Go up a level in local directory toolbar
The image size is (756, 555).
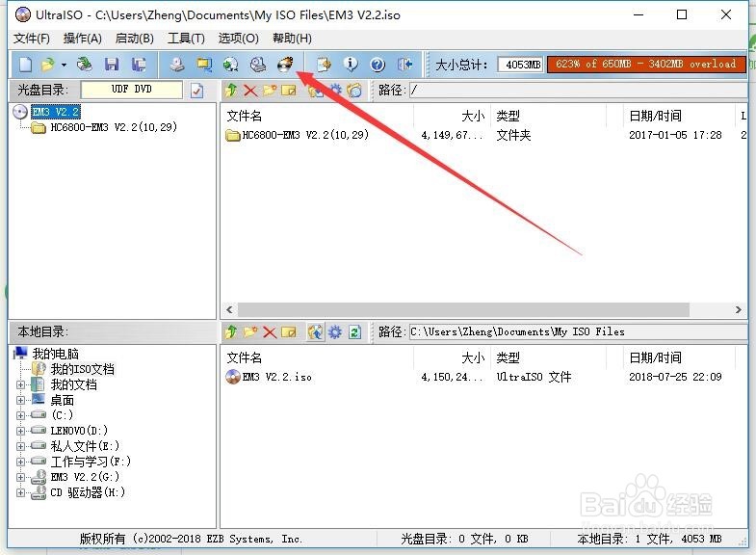(x=231, y=331)
